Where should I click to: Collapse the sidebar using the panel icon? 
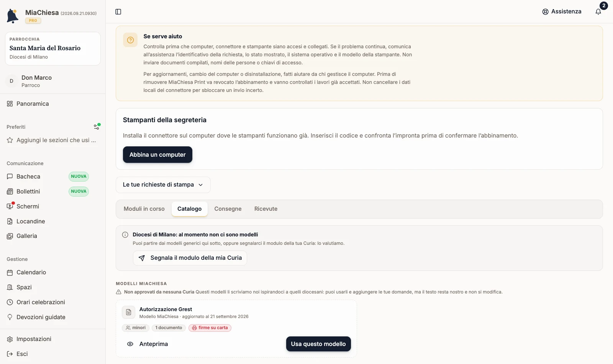point(118,12)
